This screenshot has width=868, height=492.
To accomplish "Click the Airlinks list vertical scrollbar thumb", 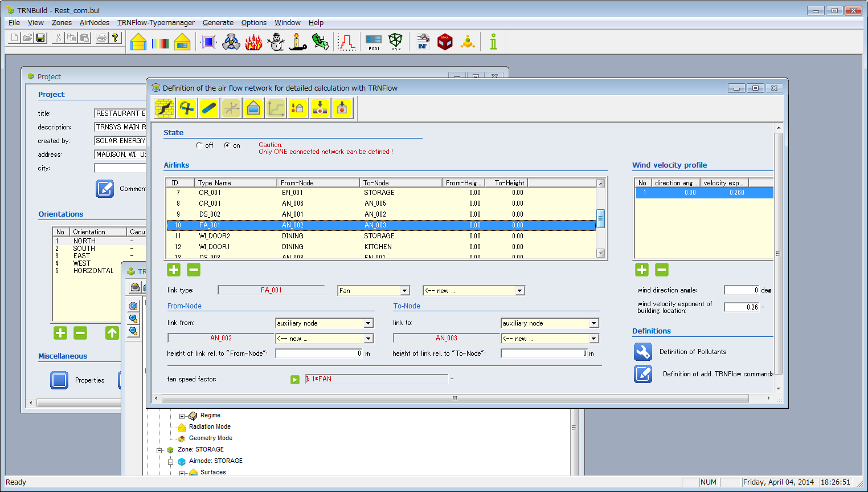I will (x=600, y=218).
